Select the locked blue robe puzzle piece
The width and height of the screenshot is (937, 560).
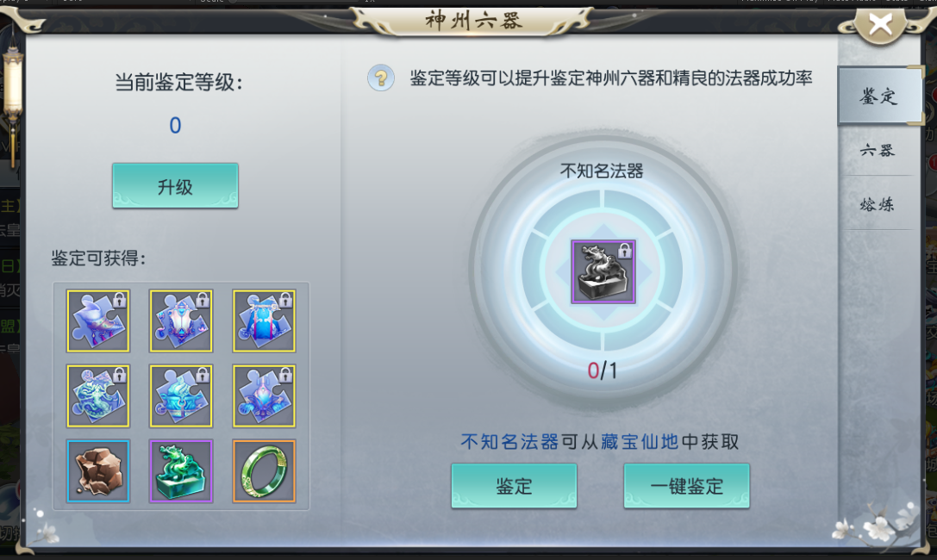point(264,320)
